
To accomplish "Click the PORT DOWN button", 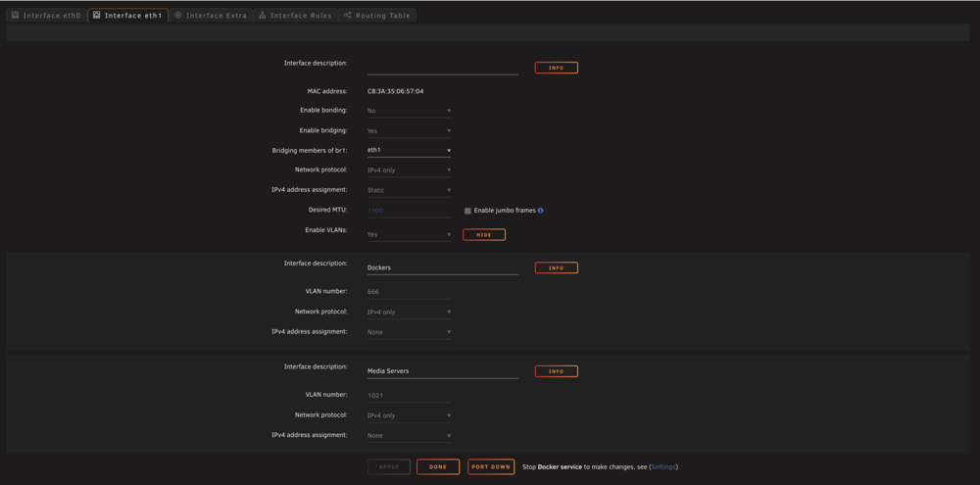I will pos(491,467).
